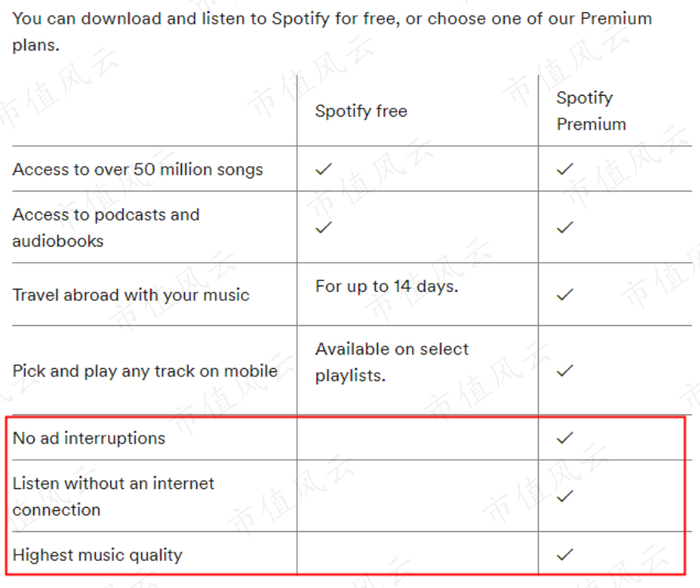
Task: Click Spotify free checkmark for 50 million songs
Action: point(323,169)
